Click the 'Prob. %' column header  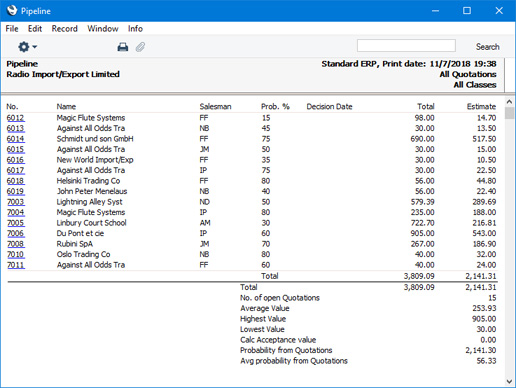tap(275, 107)
